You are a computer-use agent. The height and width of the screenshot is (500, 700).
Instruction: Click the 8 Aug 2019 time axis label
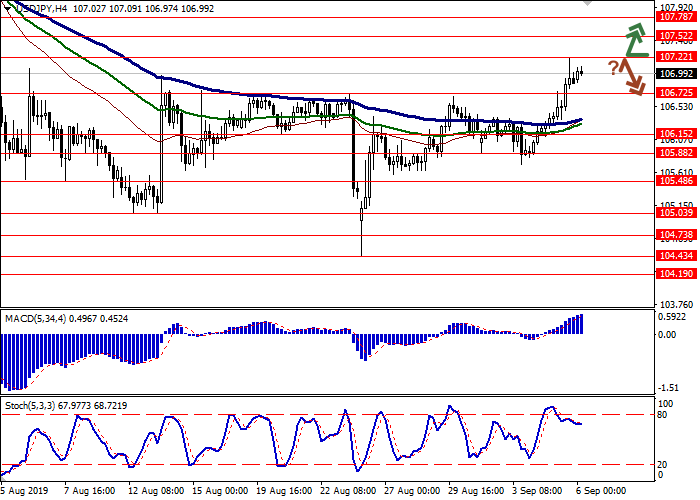tap(26, 491)
